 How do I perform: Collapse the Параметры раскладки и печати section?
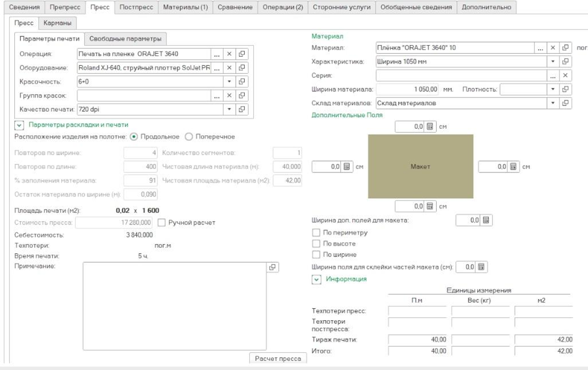[x=19, y=125]
